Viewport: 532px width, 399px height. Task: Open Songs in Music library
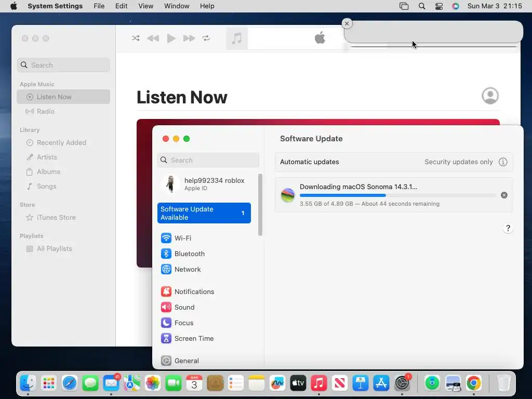coord(63,187)
